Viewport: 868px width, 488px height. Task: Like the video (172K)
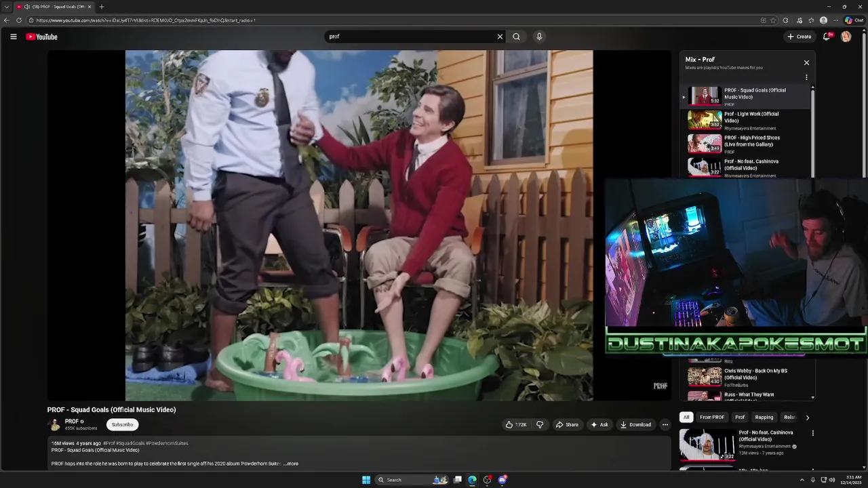click(x=516, y=425)
